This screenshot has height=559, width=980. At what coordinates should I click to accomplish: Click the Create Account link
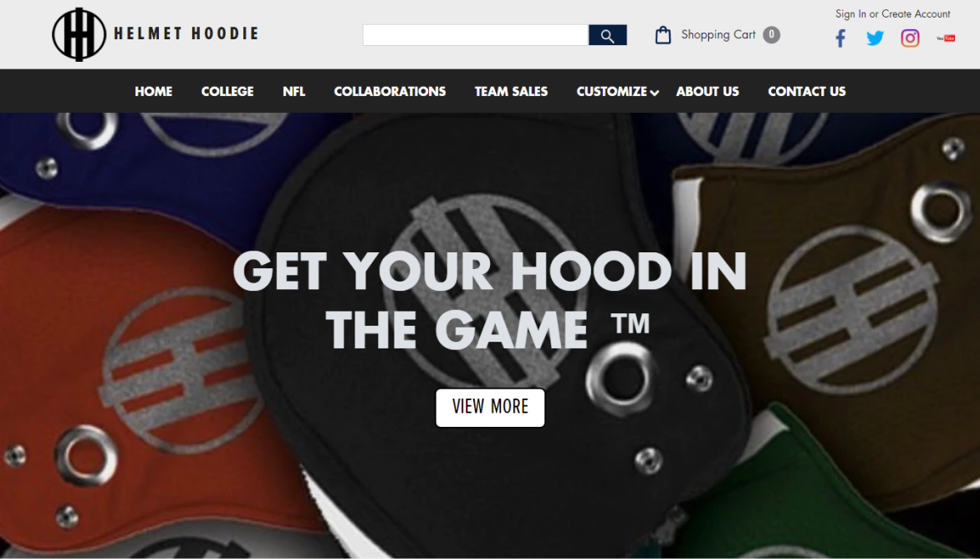pos(916,13)
